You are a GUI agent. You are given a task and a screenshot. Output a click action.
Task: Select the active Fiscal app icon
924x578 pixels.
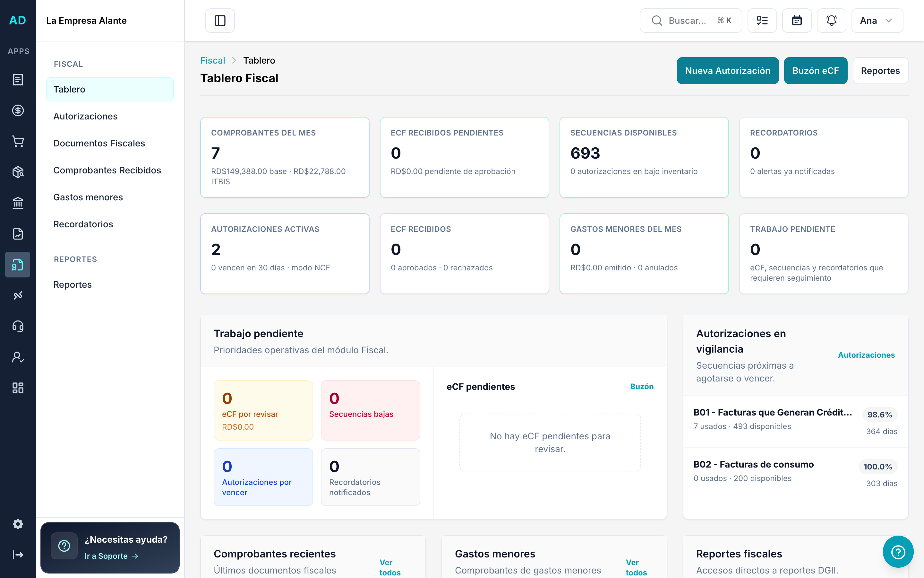(18, 265)
